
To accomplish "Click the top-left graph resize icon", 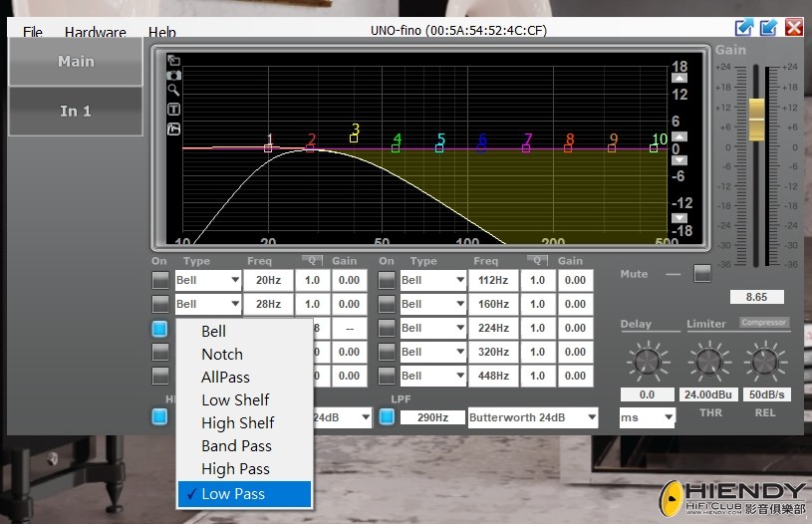I will (x=173, y=60).
